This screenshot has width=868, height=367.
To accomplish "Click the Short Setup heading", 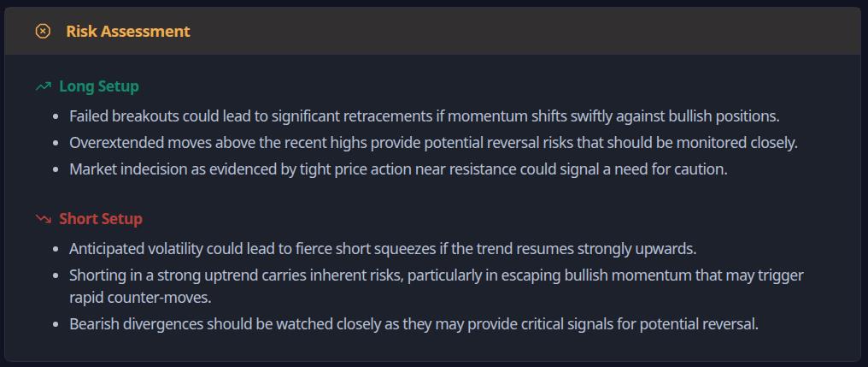I will point(101,219).
